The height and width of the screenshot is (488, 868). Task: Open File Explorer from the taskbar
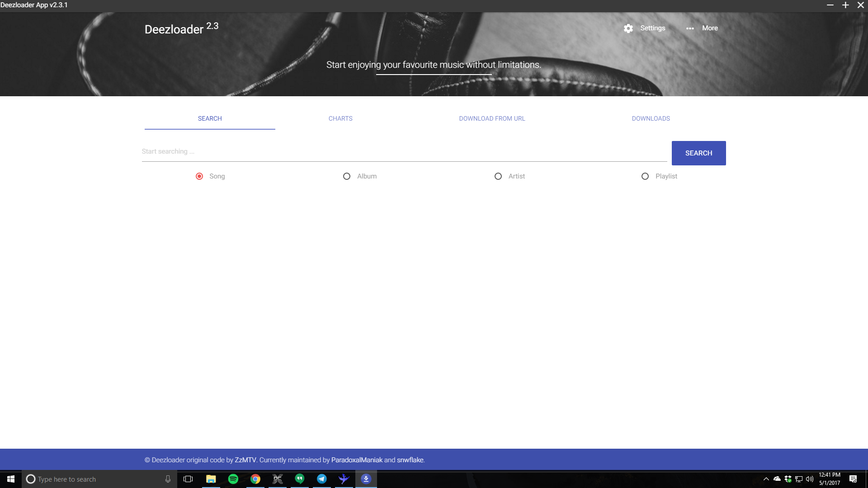point(211,479)
